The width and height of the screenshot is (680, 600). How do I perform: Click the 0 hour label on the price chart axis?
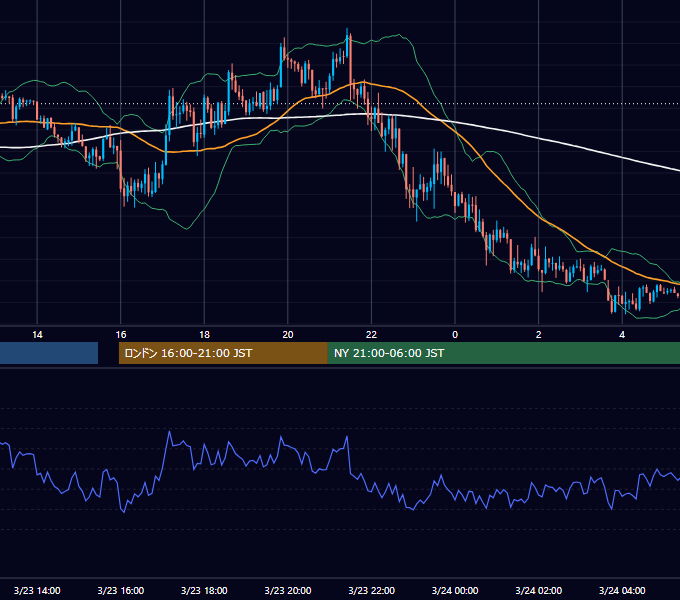click(x=455, y=335)
